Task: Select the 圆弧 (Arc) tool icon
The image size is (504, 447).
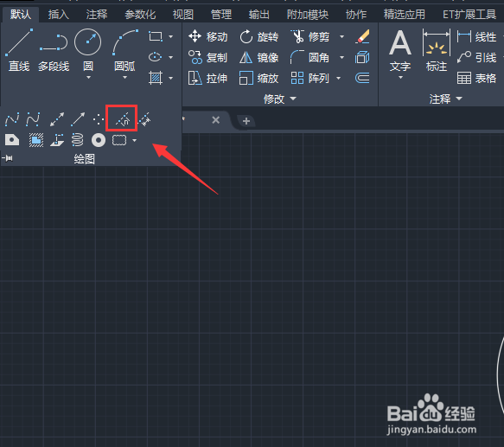Action: 125,42
